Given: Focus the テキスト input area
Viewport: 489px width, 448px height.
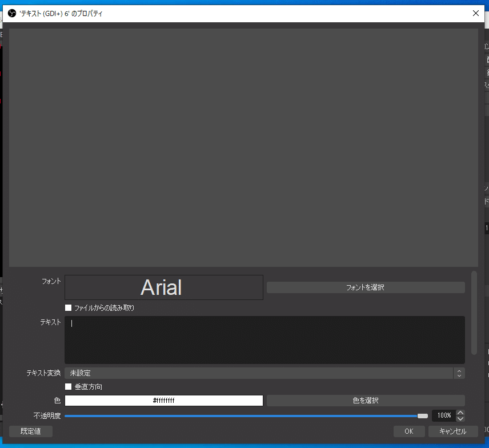Looking at the screenshot, I should [264, 340].
